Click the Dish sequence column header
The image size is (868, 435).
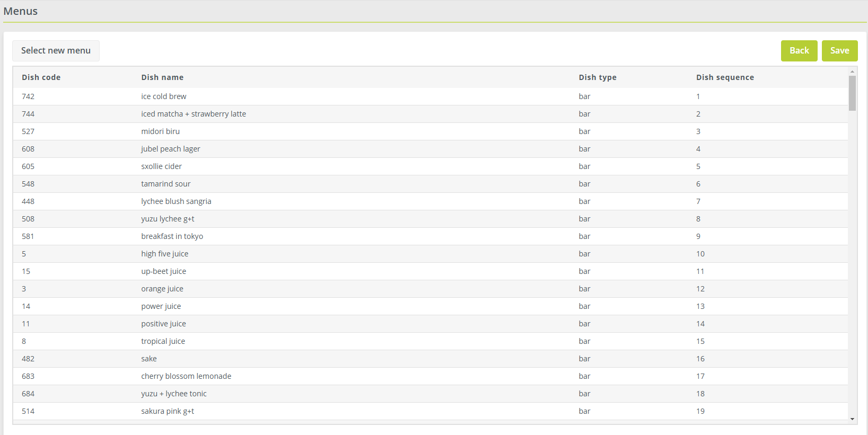(x=725, y=77)
